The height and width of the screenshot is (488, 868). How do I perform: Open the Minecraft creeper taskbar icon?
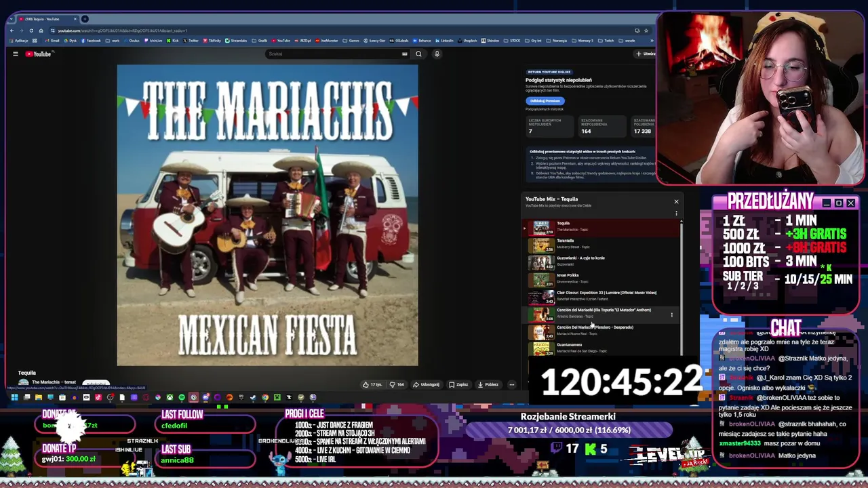coord(277,397)
